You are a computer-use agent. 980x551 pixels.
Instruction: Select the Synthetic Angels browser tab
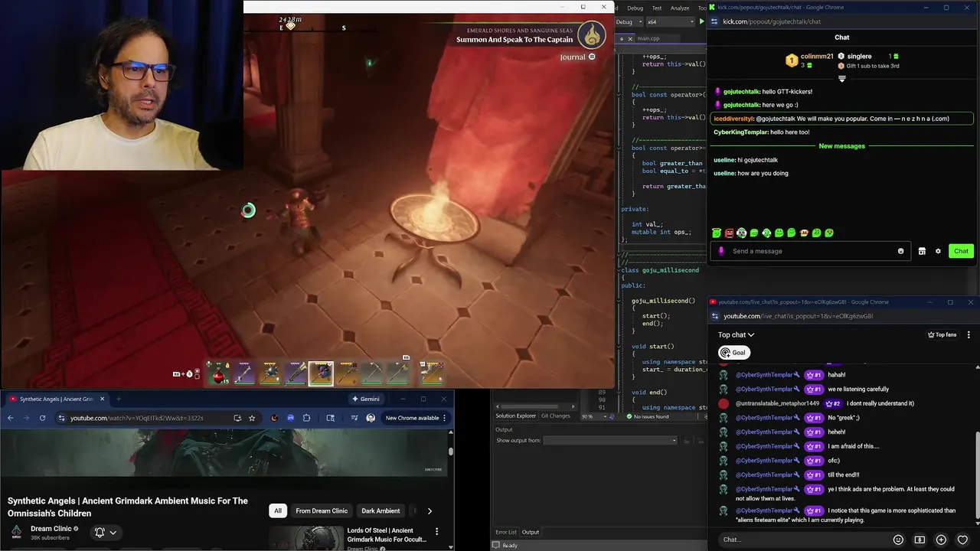click(56, 399)
